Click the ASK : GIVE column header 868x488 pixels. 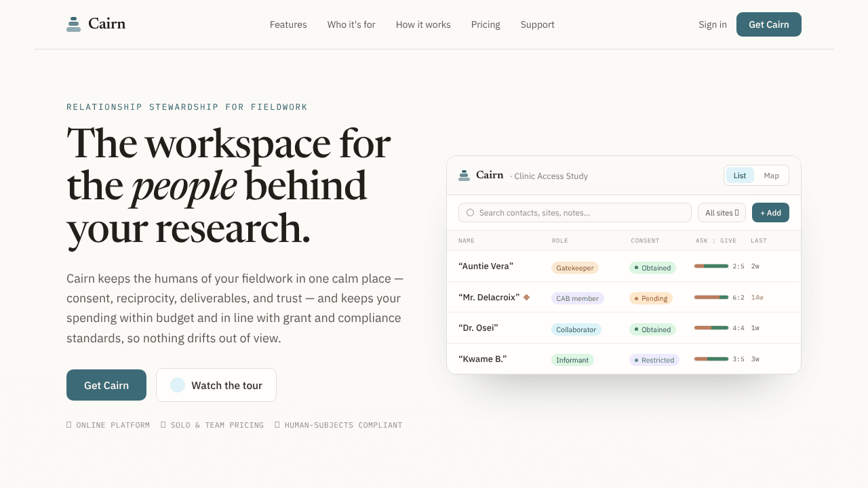point(715,241)
